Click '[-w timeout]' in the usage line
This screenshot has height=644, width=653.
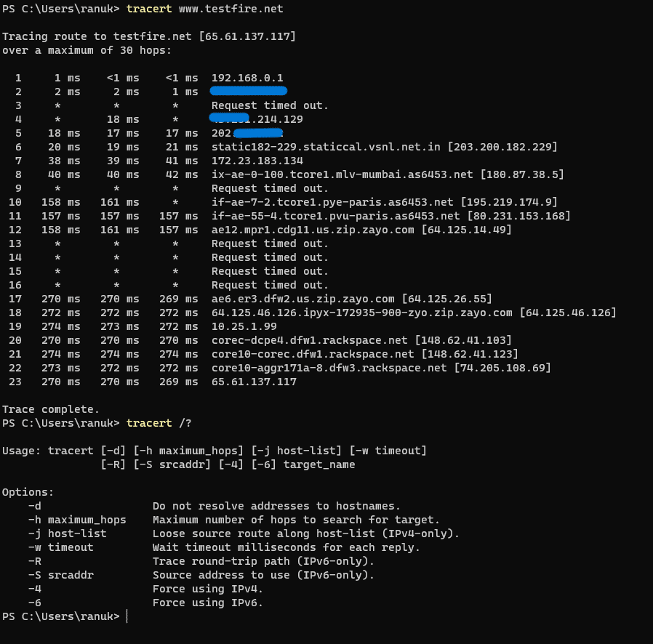[x=388, y=451]
